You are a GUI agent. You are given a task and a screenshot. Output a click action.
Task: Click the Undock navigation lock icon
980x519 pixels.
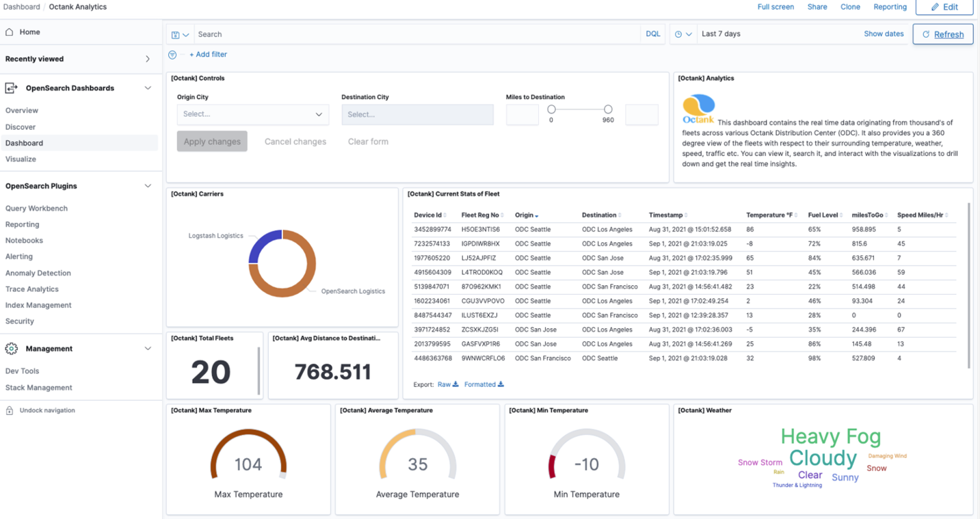(x=10, y=410)
